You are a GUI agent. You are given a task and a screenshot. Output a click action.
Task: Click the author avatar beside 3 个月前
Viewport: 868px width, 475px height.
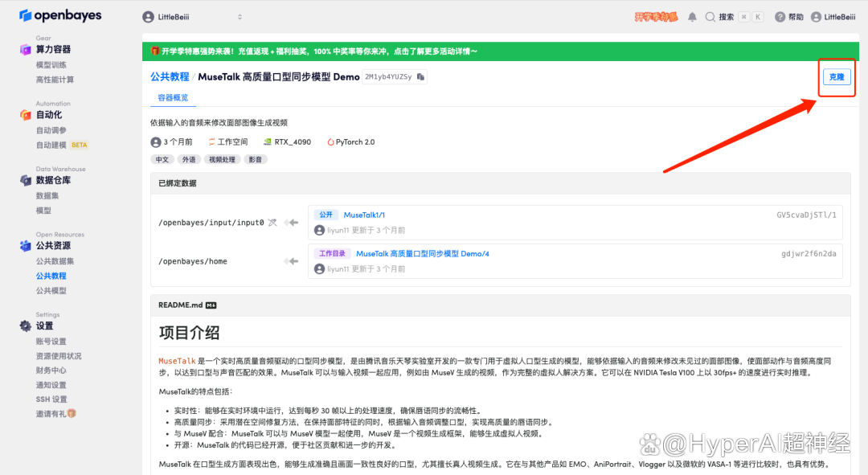(x=156, y=142)
